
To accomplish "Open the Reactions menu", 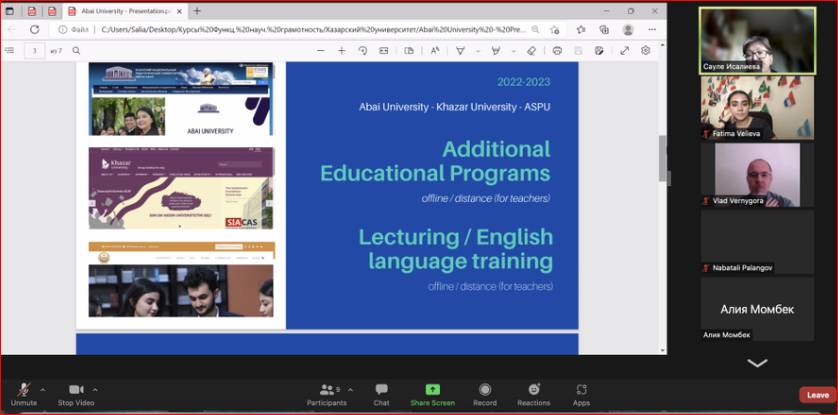I will (533, 395).
